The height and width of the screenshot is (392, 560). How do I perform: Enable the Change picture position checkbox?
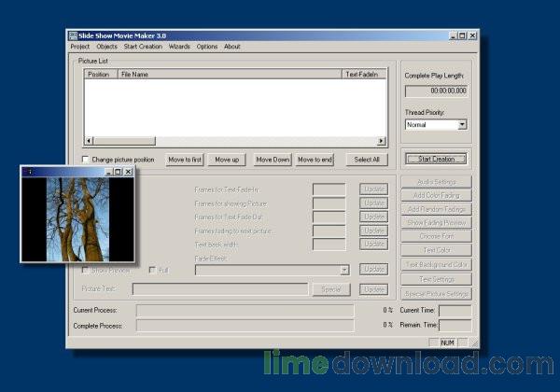(86, 160)
